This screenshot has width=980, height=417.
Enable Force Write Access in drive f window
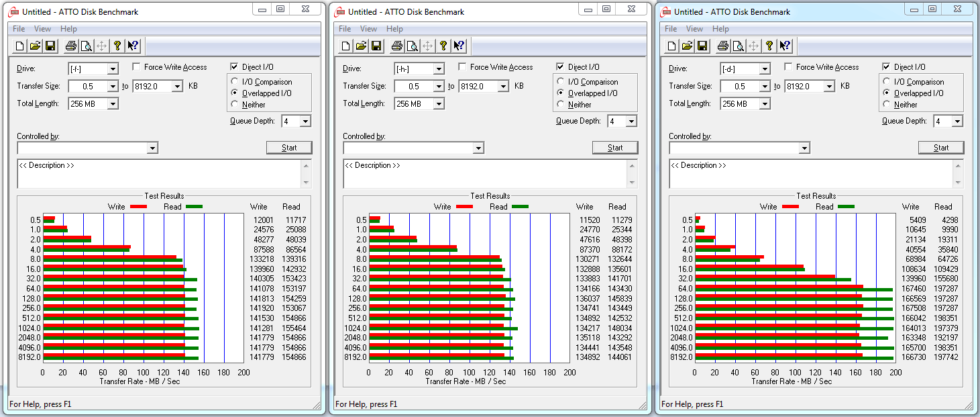click(x=137, y=67)
